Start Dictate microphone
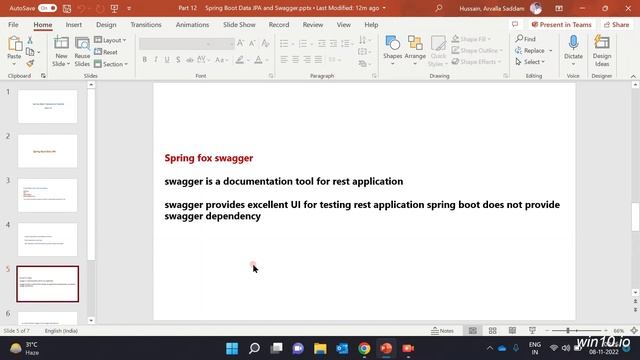640x360 pixels. [573, 51]
